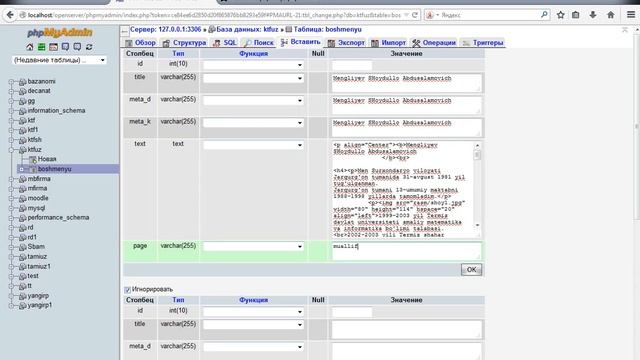Reload the navigation panel icon
The height and width of the screenshot is (360, 640).
click(89, 47)
